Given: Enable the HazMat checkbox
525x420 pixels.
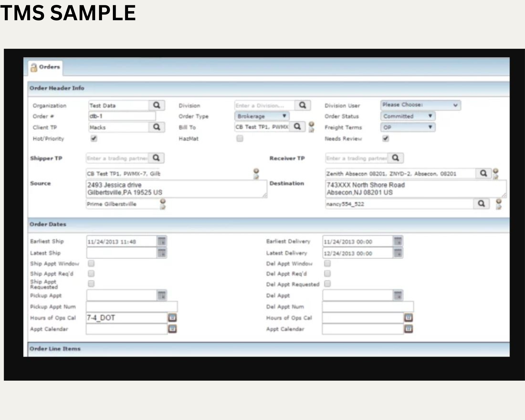Looking at the screenshot, I should (240, 138).
